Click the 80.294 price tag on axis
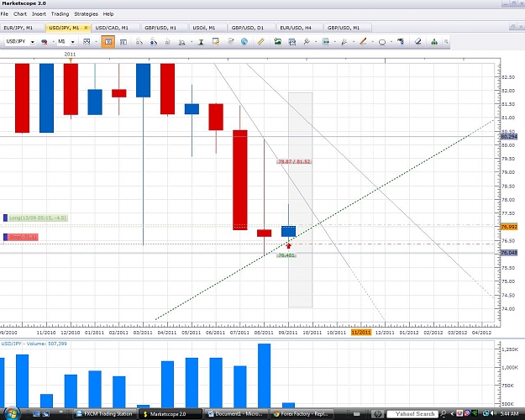This screenshot has width=525, height=420. point(509,136)
